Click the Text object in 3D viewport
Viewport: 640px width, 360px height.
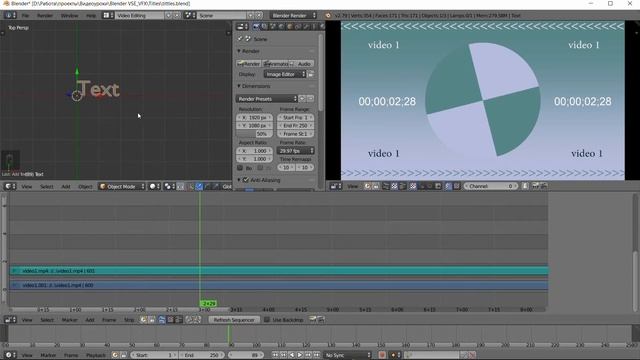click(x=98, y=89)
